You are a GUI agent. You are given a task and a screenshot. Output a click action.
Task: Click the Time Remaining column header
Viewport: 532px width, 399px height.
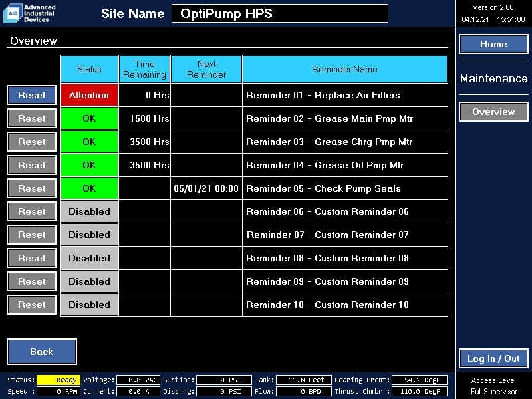144,69
